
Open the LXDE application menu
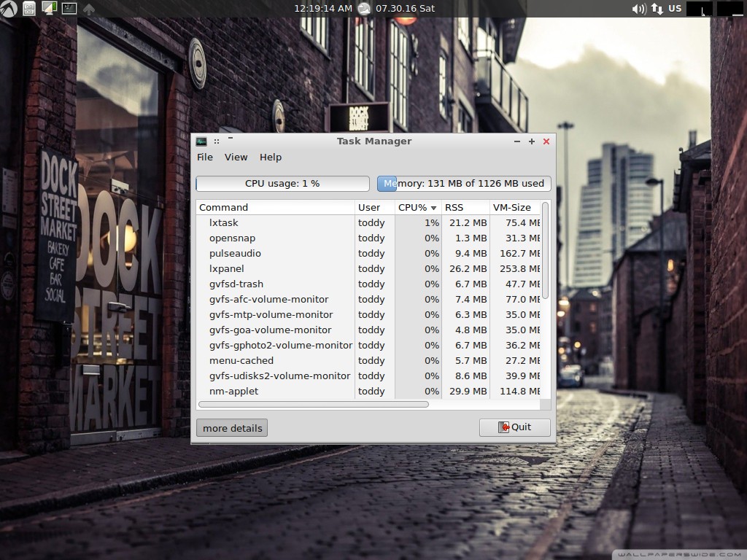click(8, 9)
